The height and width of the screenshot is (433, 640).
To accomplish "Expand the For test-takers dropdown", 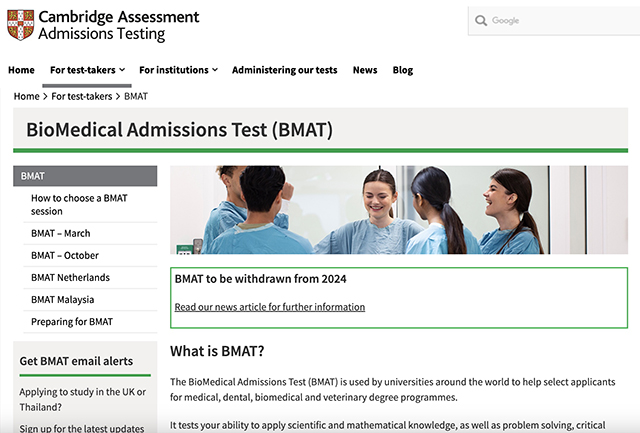I will click(x=87, y=70).
